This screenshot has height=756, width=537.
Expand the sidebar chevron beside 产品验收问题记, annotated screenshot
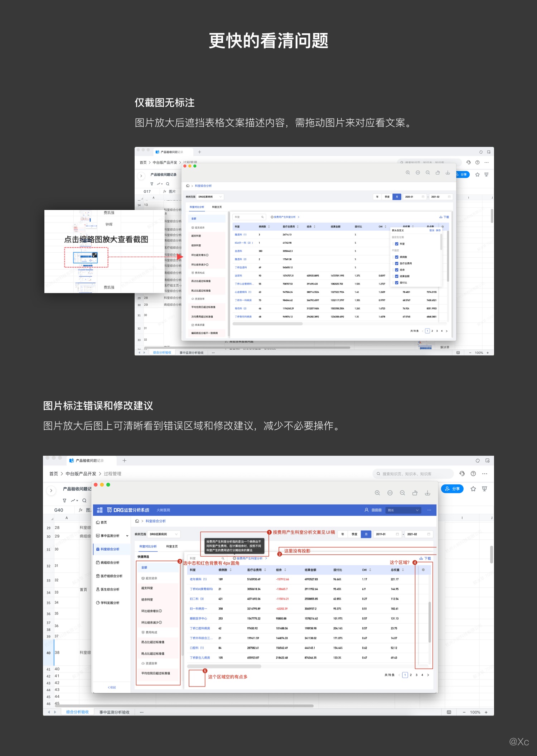coord(51,491)
